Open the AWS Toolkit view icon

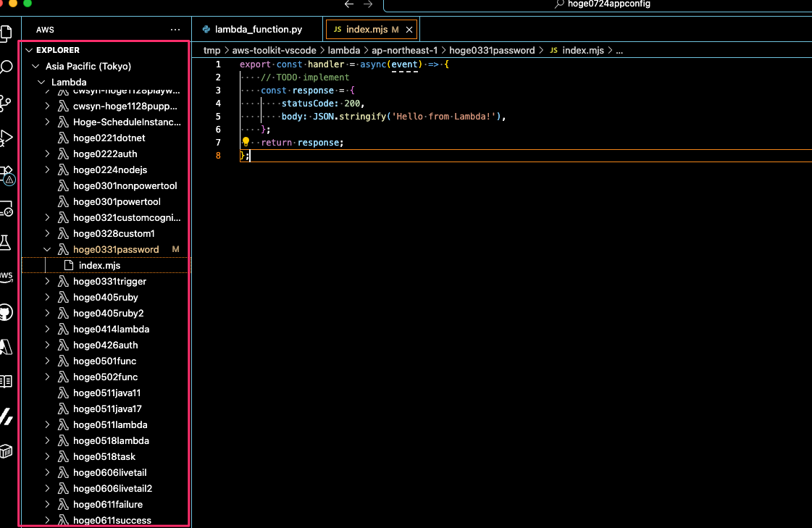7,277
